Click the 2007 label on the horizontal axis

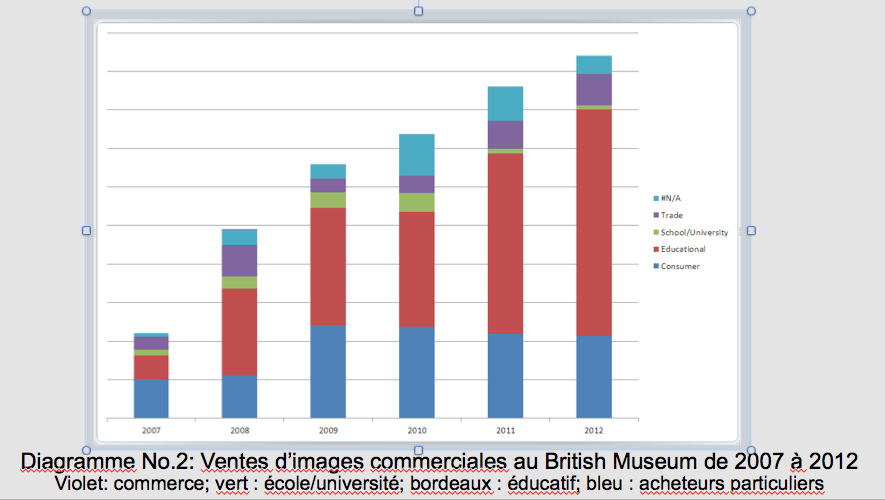tap(151, 430)
